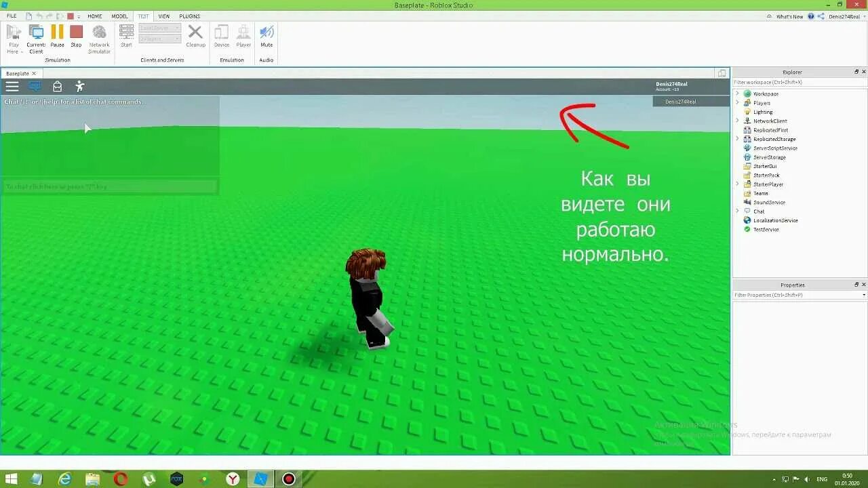The width and height of the screenshot is (868, 488).
Task: Select LocalizationService in the Explorer
Action: (x=775, y=220)
